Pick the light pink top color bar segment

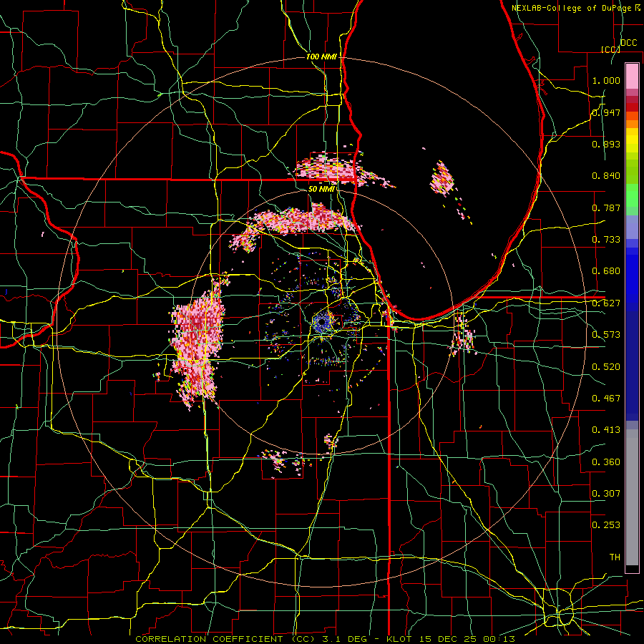pos(632,76)
